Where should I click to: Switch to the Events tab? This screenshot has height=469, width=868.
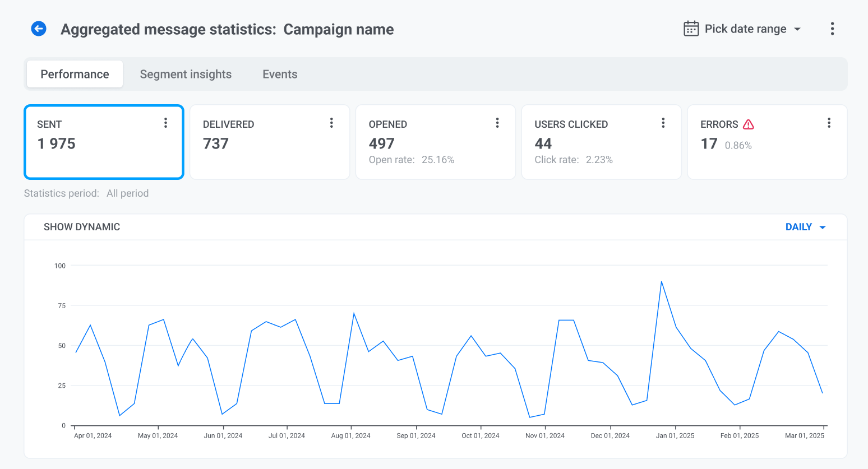pyautogui.click(x=280, y=74)
